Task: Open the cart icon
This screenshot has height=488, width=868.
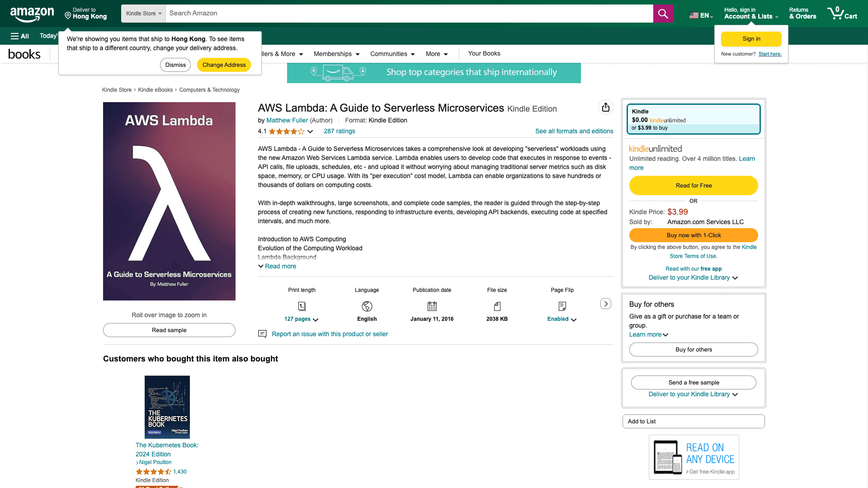Action: [842, 14]
